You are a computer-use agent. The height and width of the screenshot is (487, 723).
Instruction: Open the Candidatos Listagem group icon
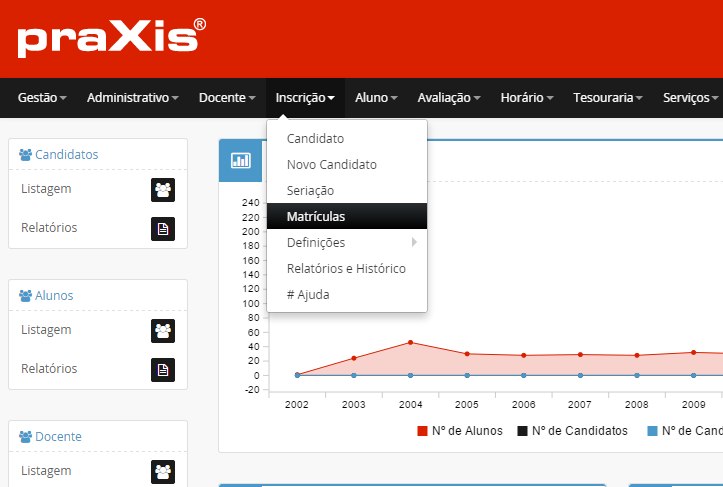click(x=163, y=189)
